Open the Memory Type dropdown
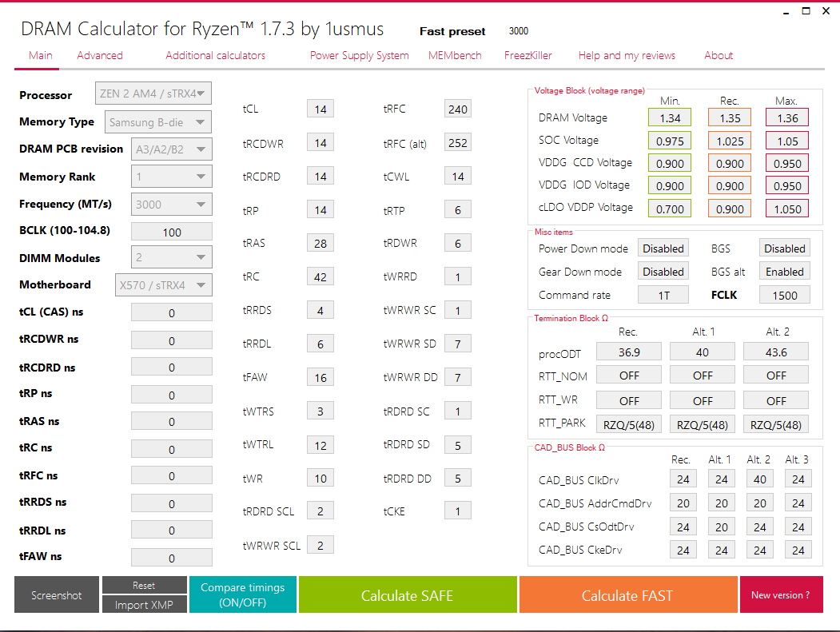 [157, 121]
